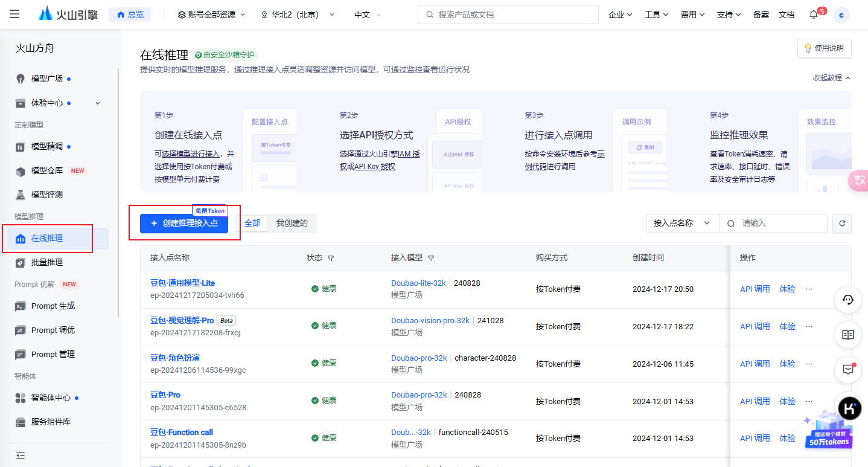This screenshot has width=868, height=467.
Task: Open the 豆包·角色扮演 endpoint link
Action: point(175,358)
